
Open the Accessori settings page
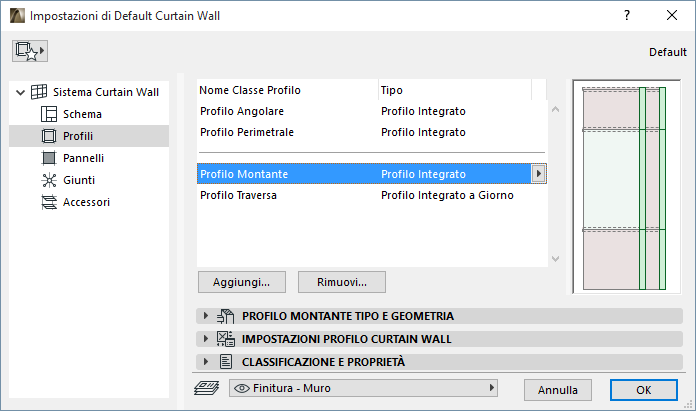click(86, 202)
